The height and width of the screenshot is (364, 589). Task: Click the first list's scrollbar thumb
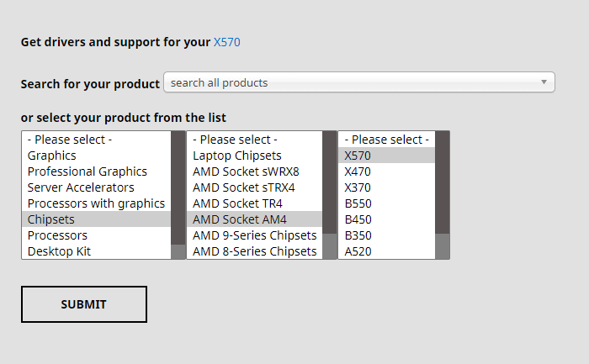178,187
